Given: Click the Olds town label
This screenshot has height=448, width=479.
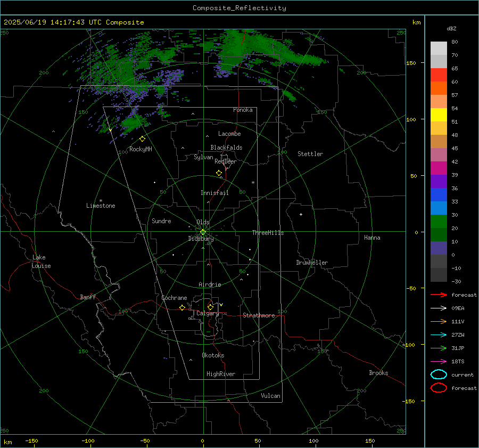Looking at the screenshot, I should pyautogui.click(x=203, y=222).
